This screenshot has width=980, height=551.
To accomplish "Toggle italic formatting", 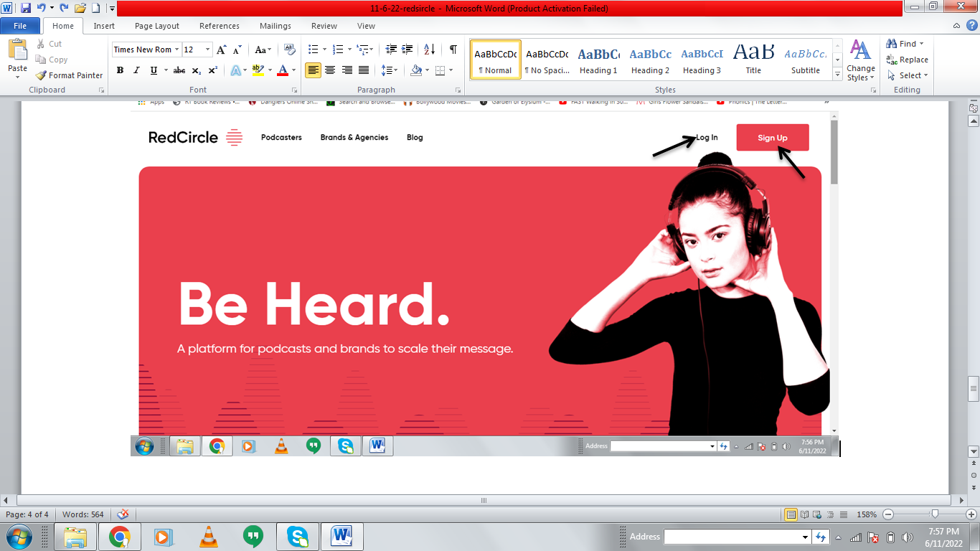I will [x=136, y=70].
